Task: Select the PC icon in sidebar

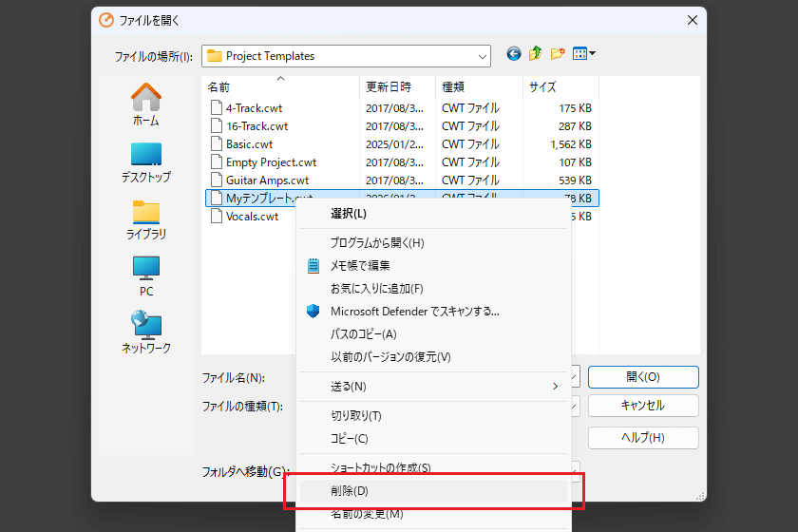Action: click(x=145, y=275)
